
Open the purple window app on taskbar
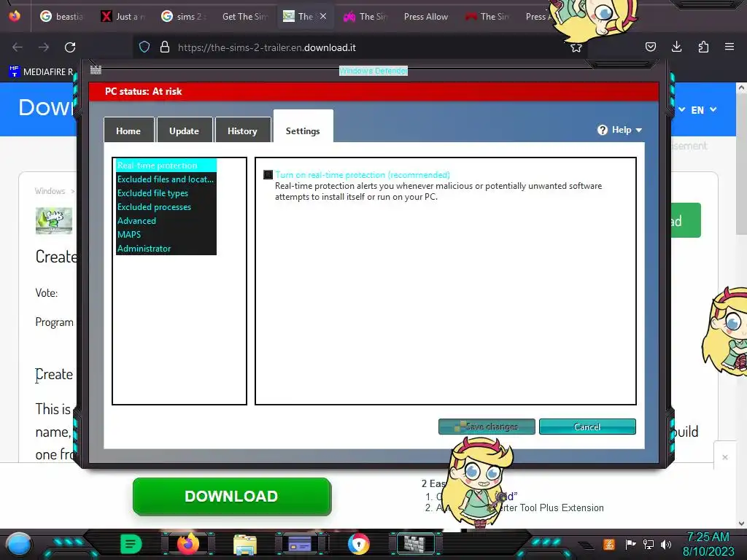(300, 544)
